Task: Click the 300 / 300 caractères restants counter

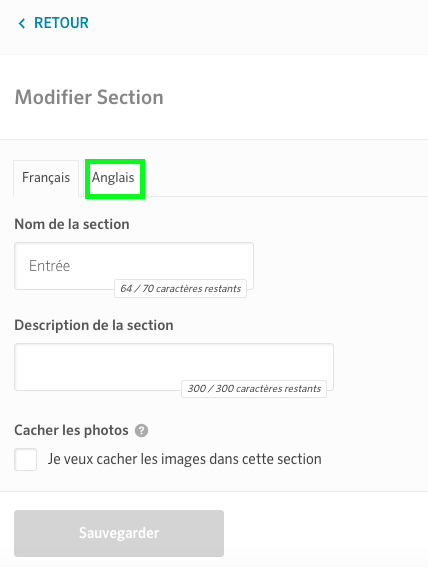Action: (254, 389)
